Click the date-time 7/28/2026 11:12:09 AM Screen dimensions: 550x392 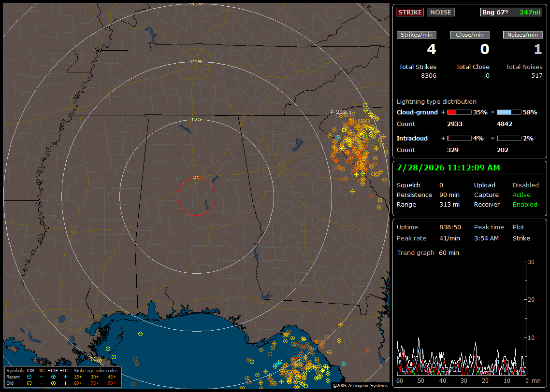(449, 168)
